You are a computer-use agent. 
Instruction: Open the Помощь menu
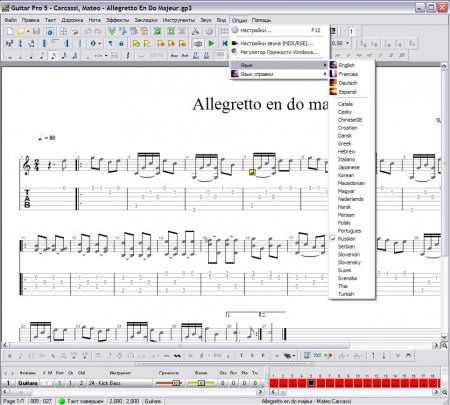pyautogui.click(x=261, y=20)
